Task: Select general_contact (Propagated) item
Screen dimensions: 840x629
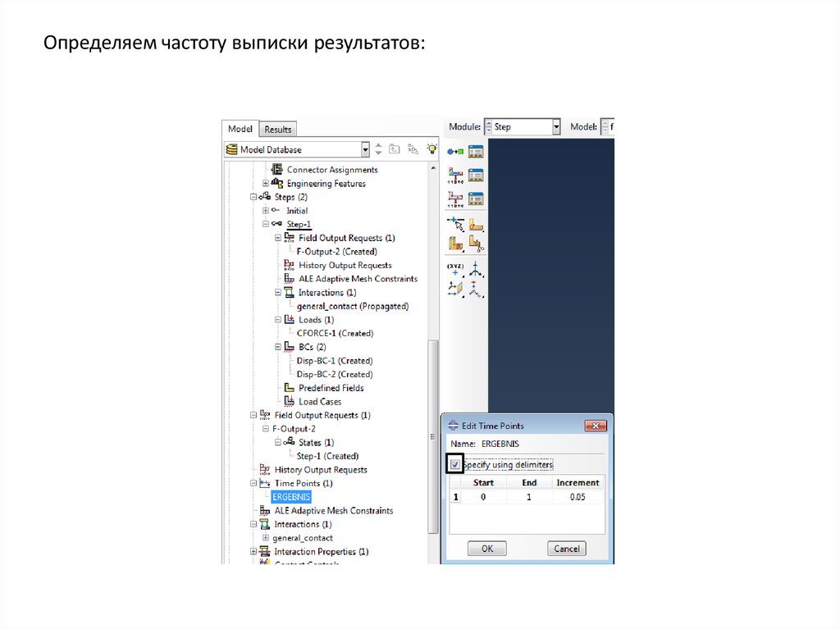Action: click(x=353, y=307)
